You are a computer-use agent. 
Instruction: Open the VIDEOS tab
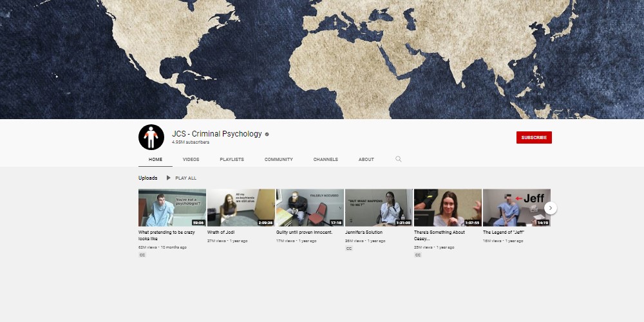(191, 159)
